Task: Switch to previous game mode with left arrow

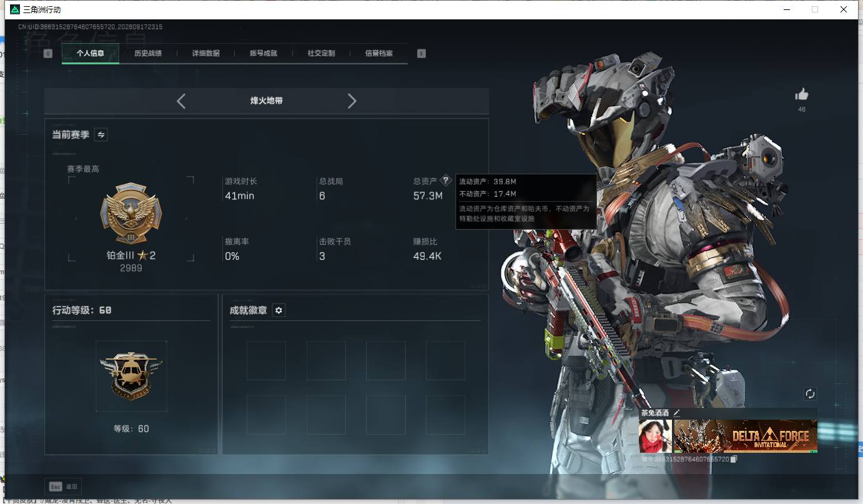Action: (181, 101)
